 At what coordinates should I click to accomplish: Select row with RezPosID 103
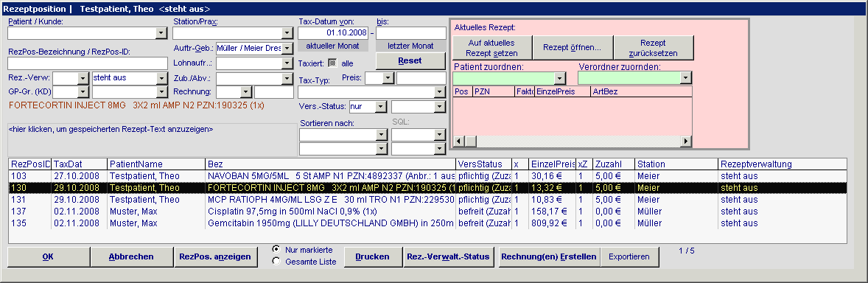tap(428, 176)
